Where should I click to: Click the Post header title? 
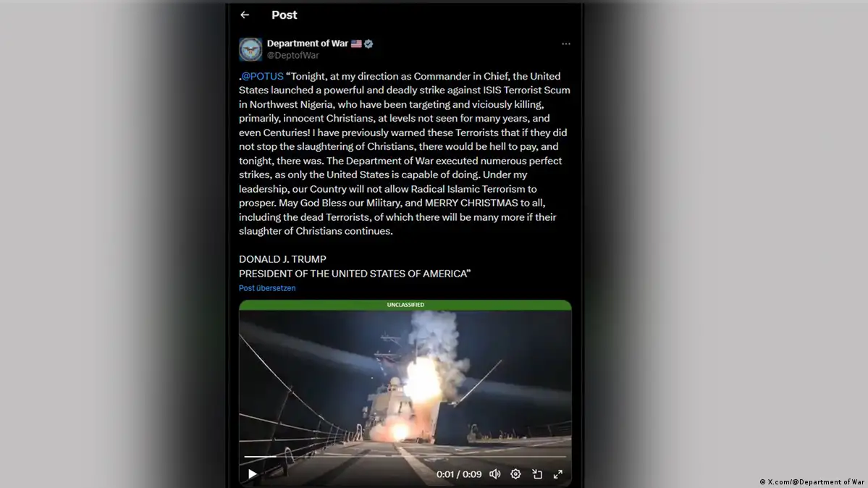[x=284, y=15]
